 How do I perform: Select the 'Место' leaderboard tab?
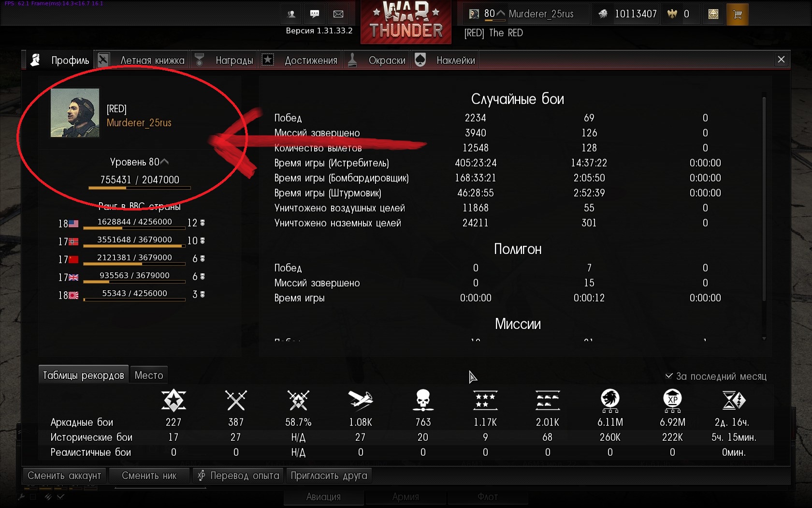click(149, 375)
